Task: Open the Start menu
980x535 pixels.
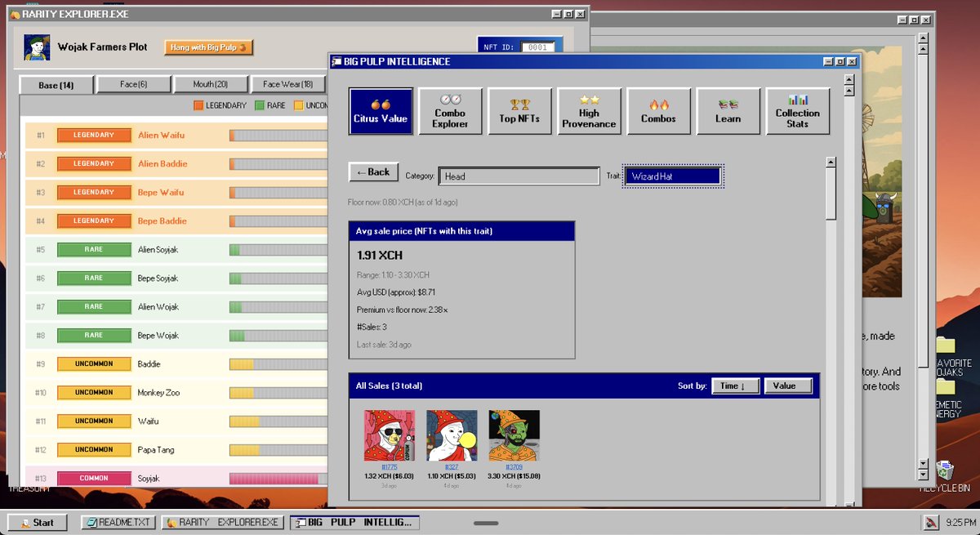Action: [x=37, y=523]
